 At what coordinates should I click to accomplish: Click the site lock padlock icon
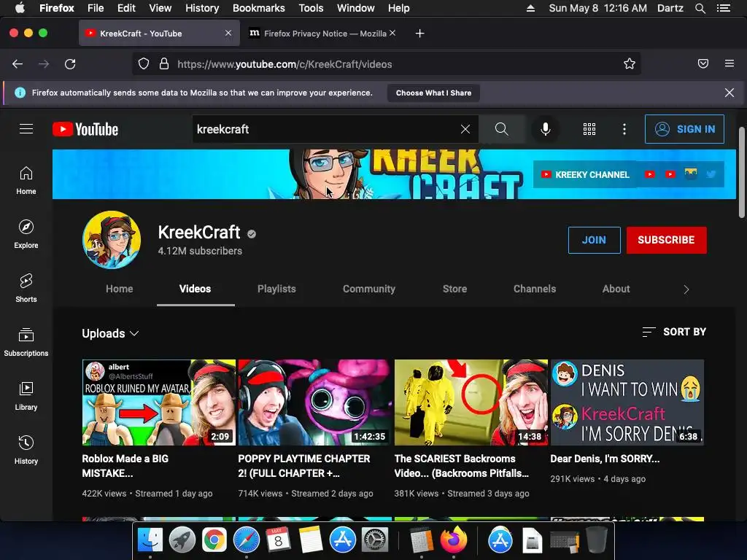click(164, 64)
